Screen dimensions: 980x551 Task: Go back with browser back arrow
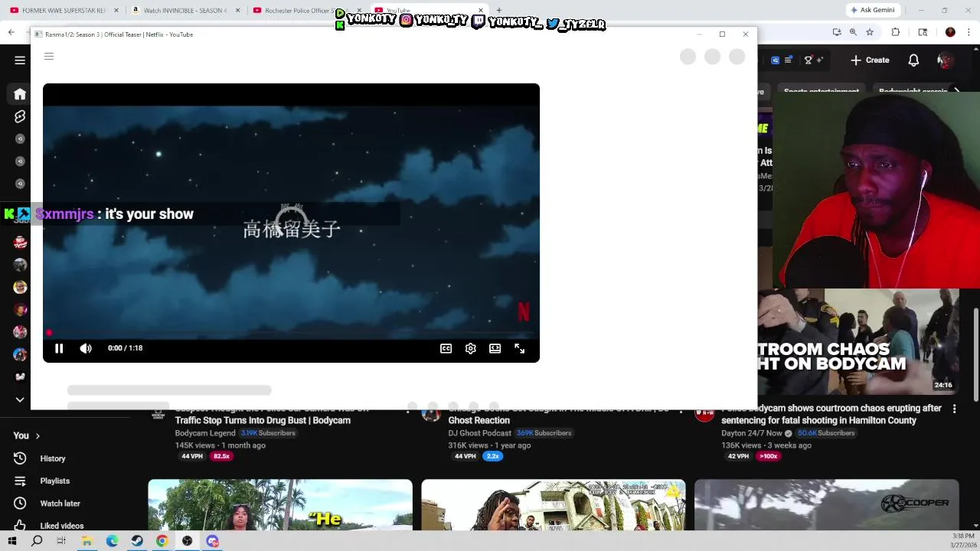point(11,32)
